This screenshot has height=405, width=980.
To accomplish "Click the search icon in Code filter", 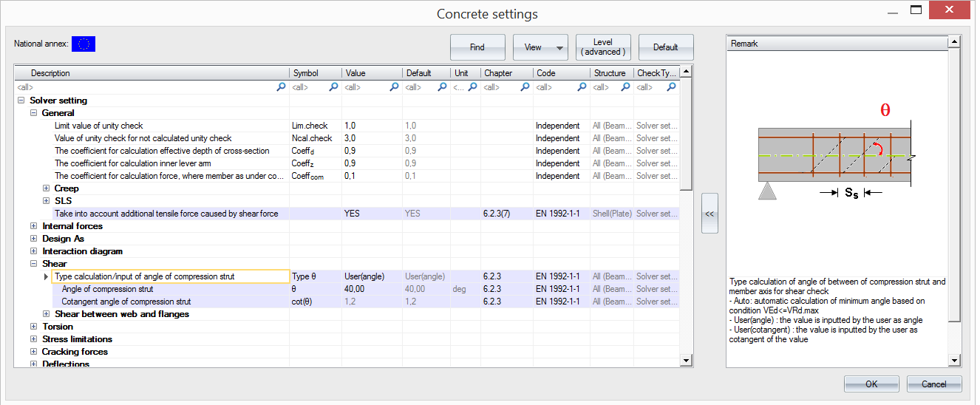I will [x=582, y=87].
